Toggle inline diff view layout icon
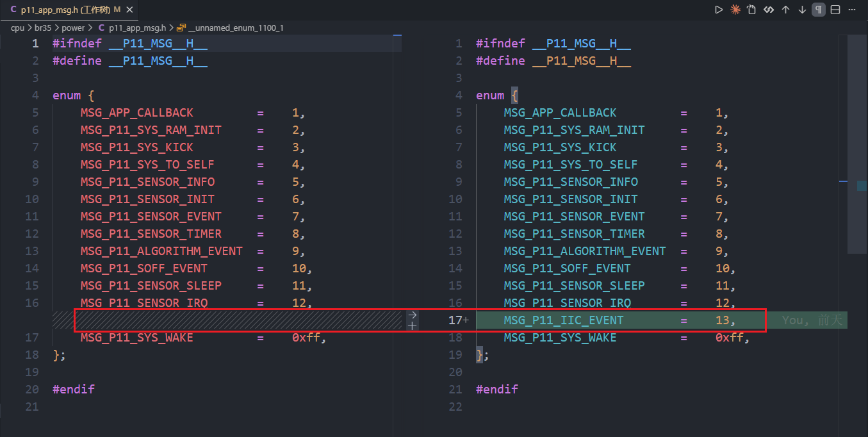This screenshot has width=868, height=437. [835, 10]
